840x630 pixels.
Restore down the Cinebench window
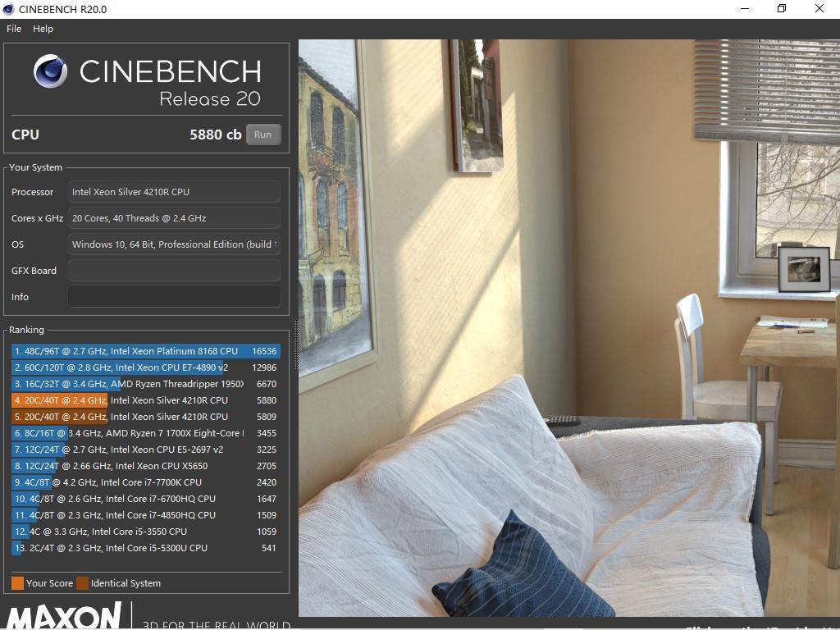782,8
